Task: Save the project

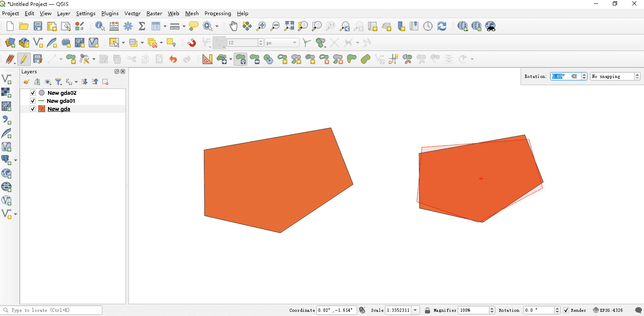Action: (x=38, y=26)
